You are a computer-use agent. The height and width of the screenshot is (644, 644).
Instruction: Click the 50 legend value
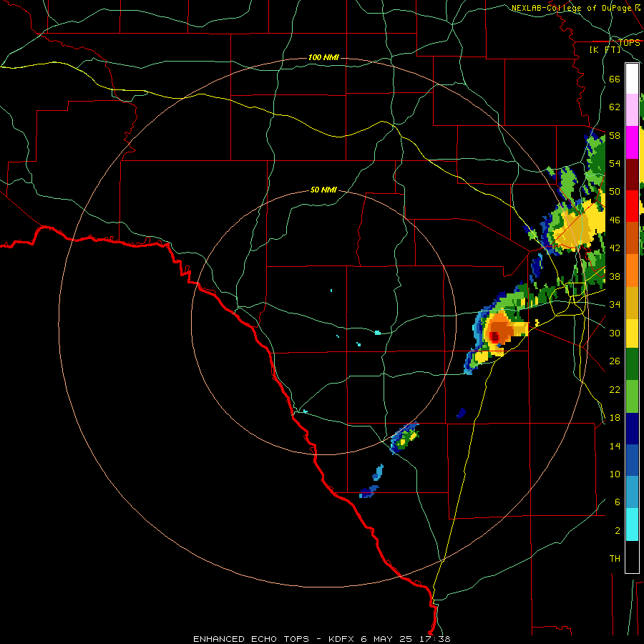615,191
